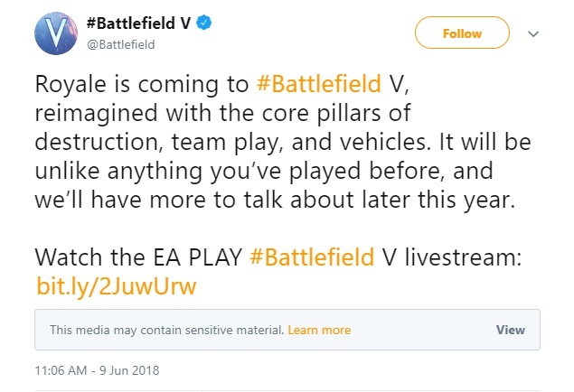The image size is (574, 392).
Task: Click 'This media may contain sensitive material' text
Action: pos(166,331)
